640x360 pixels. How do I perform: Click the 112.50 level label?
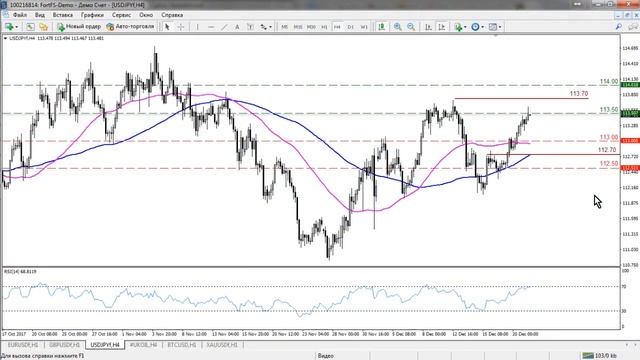tap(609, 163)
